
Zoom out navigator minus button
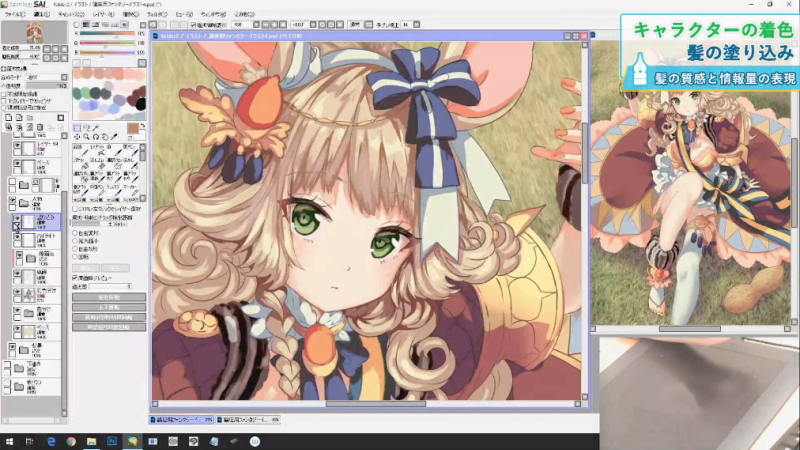click(x=47, y=49)
